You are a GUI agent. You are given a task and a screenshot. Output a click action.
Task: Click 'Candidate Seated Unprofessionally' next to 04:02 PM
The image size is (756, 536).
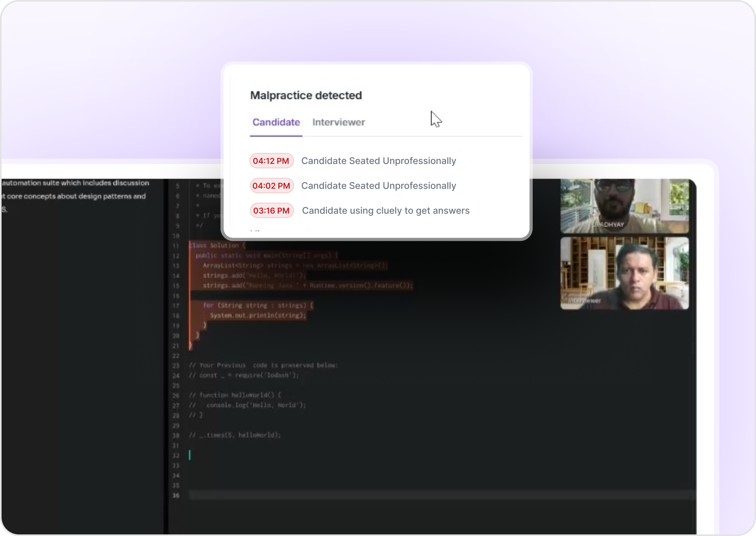coord(379,186)
